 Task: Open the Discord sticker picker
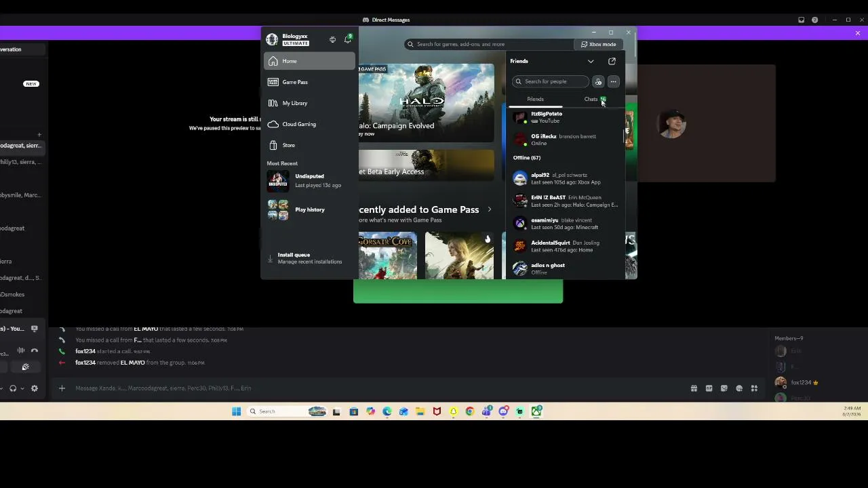coord(724,388)
